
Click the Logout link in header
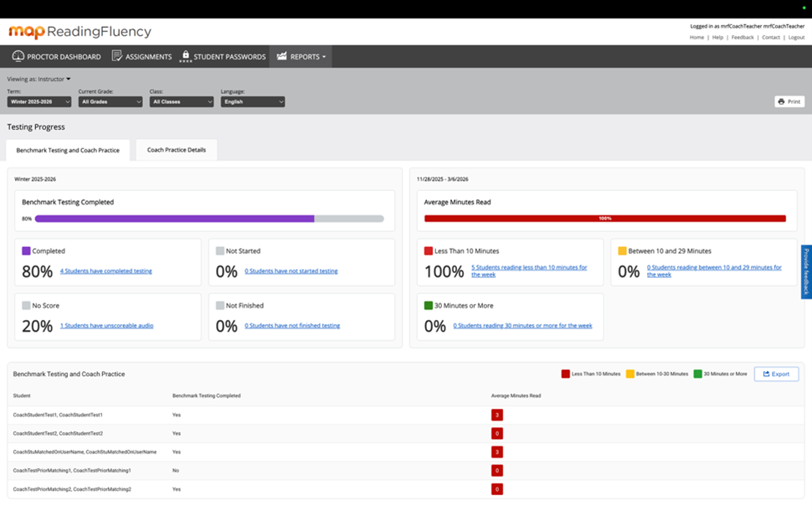coord(796,37)
